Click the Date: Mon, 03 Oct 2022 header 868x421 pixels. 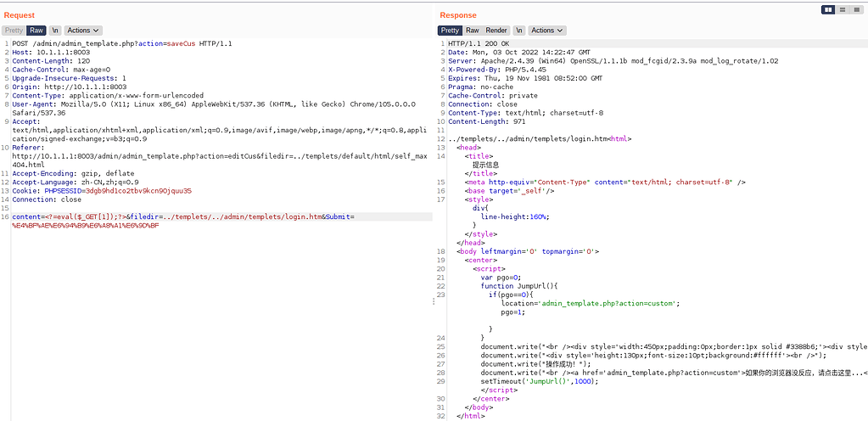tap(520, 53)
